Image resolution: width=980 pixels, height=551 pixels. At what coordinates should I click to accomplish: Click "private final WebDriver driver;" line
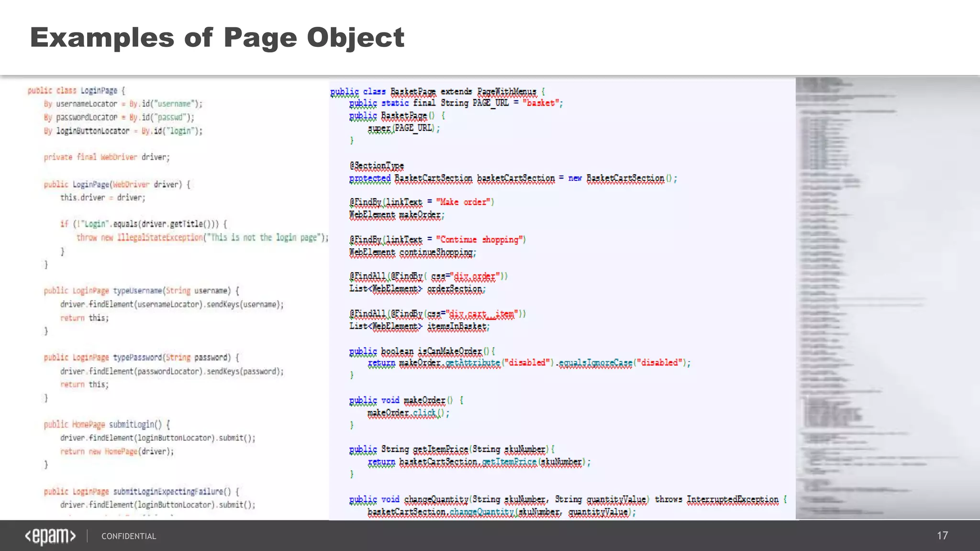107,157
